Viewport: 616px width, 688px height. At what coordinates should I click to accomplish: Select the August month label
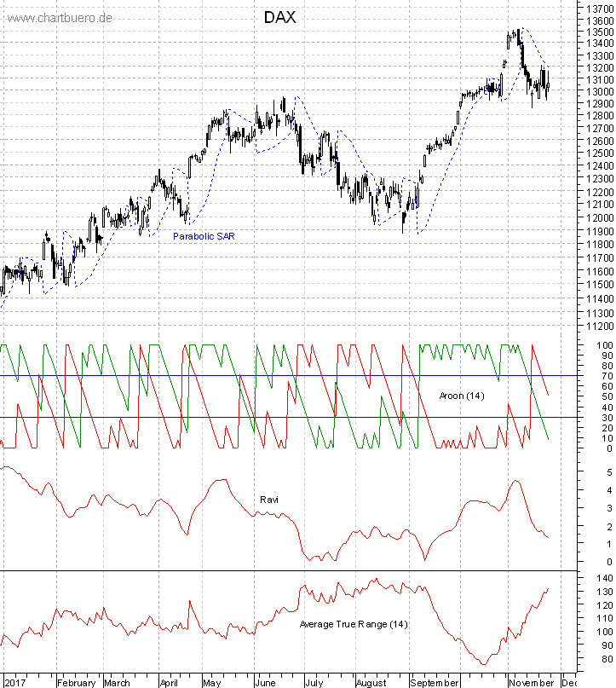tap(371, 683)
